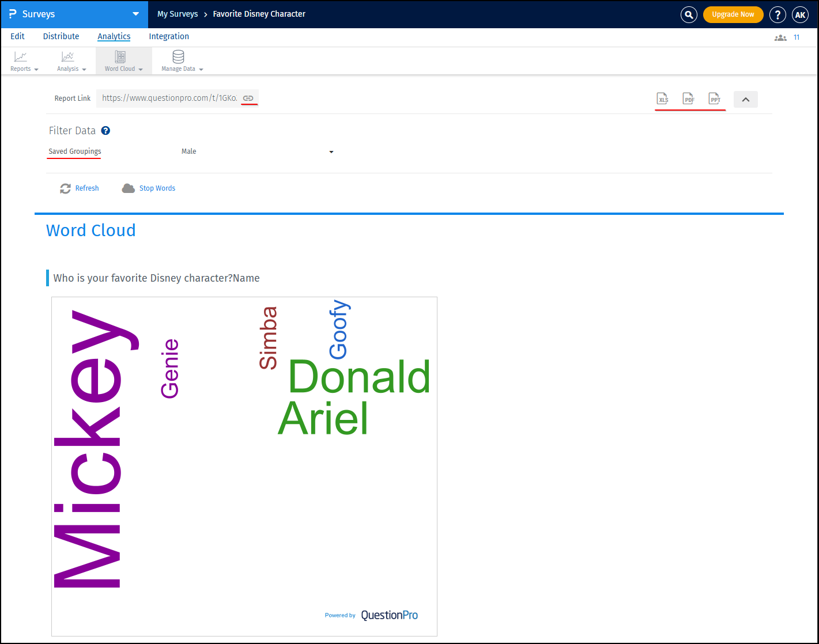The image size is (819, 644).
Task: Export the report as PPT
Action: pos(715,99)
